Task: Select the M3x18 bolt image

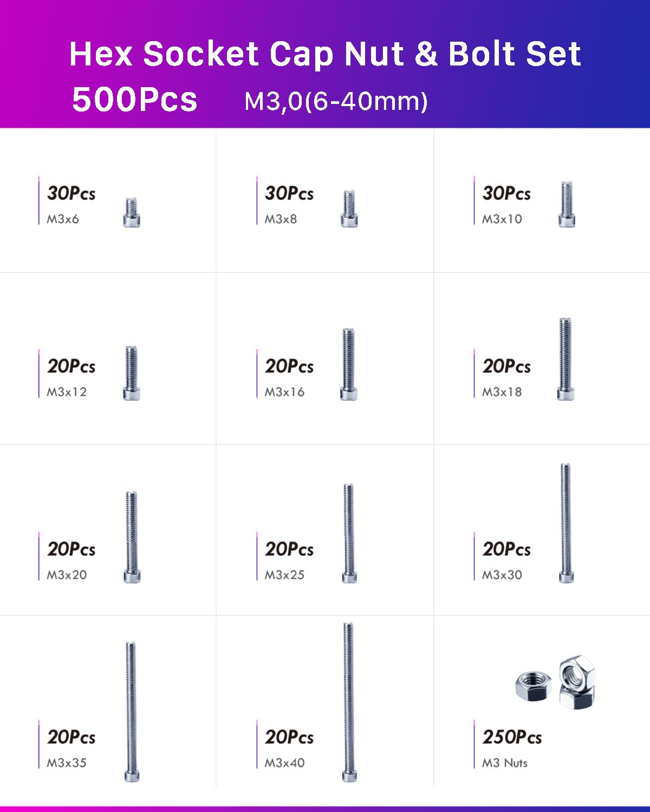Action: point(565,359)
